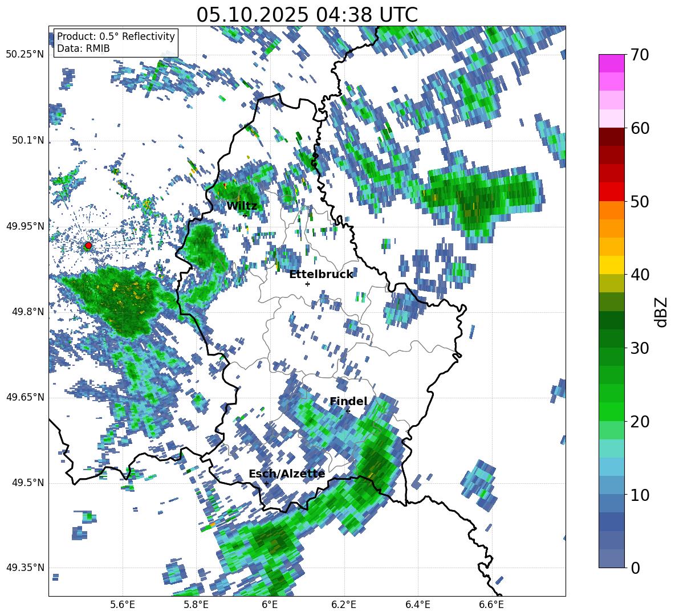Click the Esch/Alzette city label
675x616 pixels.
pos(287,474)
